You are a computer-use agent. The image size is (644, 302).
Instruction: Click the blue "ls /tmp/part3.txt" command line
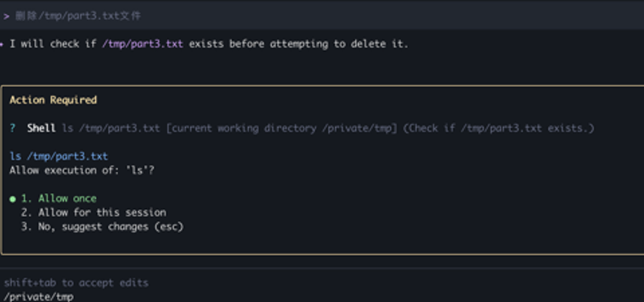tap(59, 156)
